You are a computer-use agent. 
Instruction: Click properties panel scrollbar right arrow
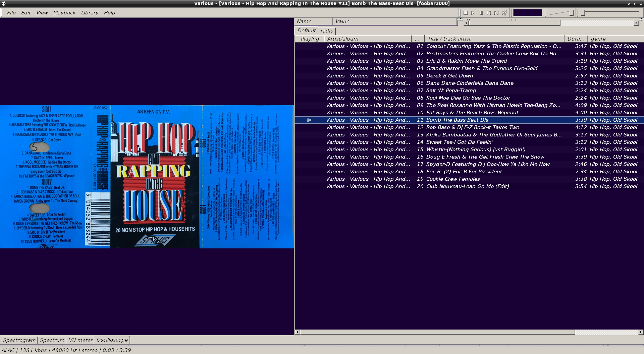tap(636, 23)
